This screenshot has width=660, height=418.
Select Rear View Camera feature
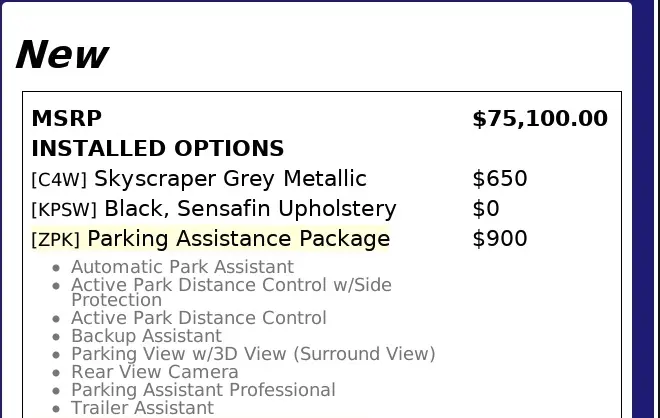[x=154, y=372]
